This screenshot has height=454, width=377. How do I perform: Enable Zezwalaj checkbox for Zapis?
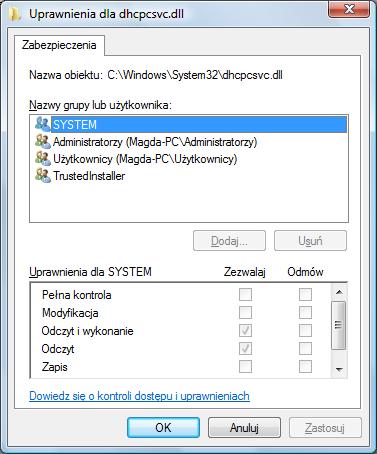coord(245,367)
